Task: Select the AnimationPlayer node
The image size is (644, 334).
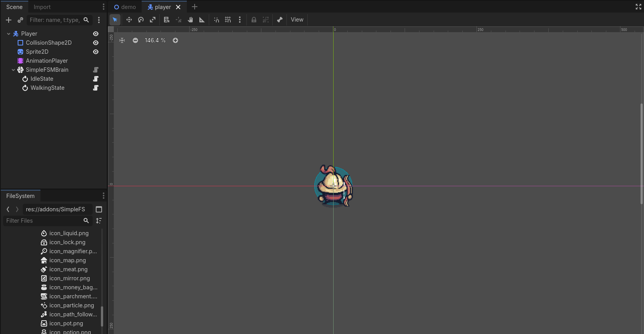Action: [47, 61]
